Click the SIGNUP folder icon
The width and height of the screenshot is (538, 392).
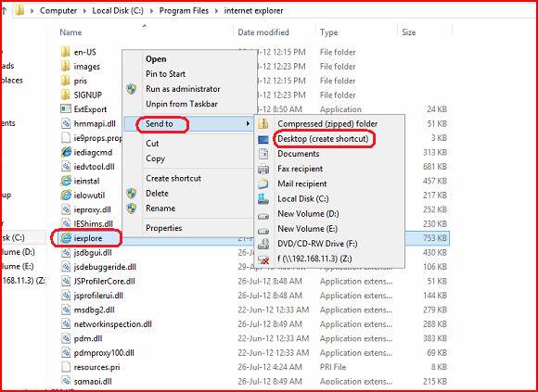65,95
